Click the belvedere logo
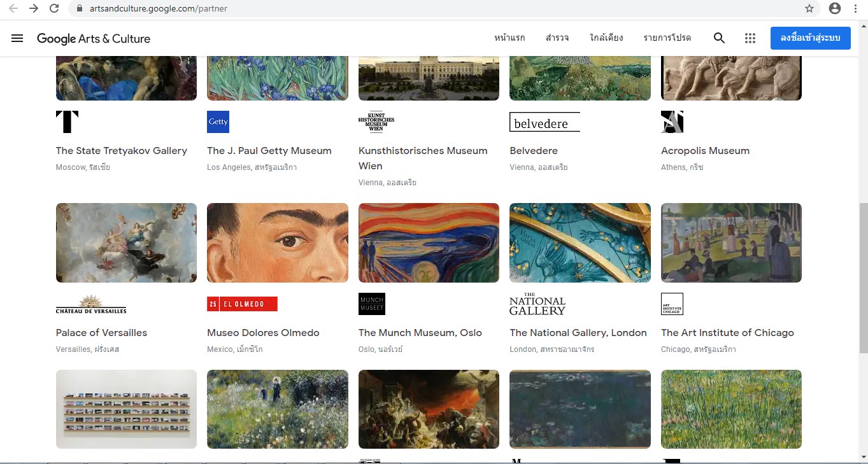 click(544, 122)
